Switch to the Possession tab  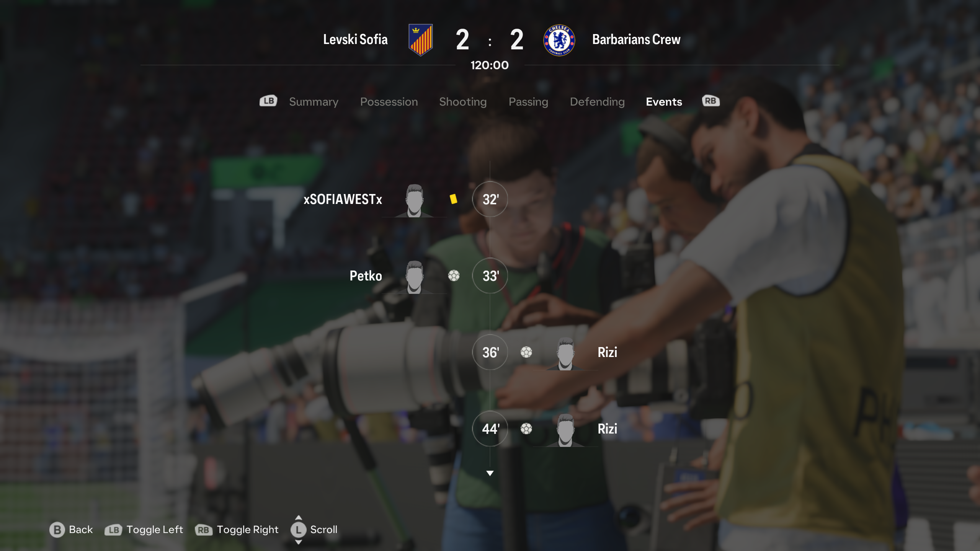point(389,102)
